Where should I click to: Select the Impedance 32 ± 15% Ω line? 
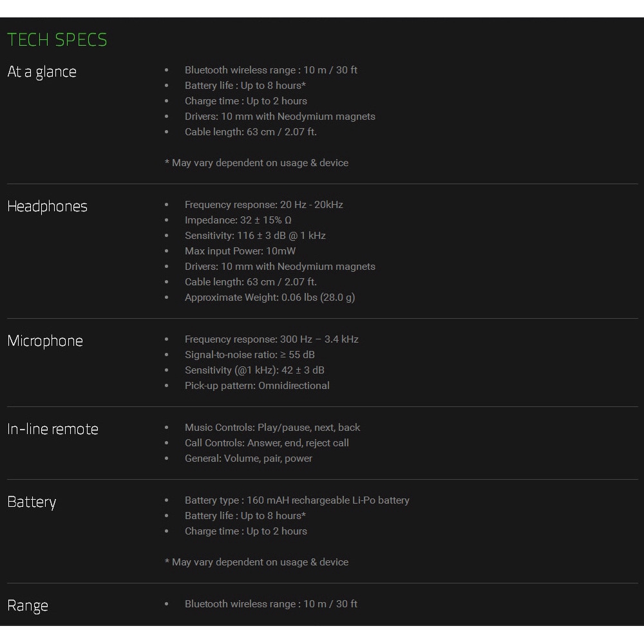238,220
